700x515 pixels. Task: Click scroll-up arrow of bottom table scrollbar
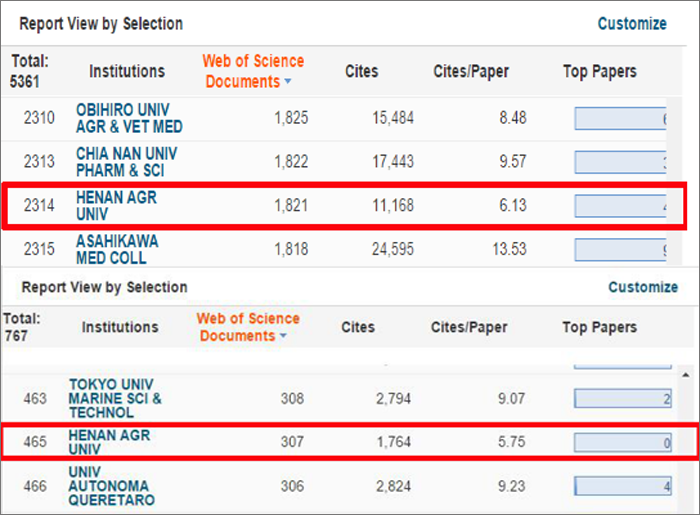click(x=686, y=375)
